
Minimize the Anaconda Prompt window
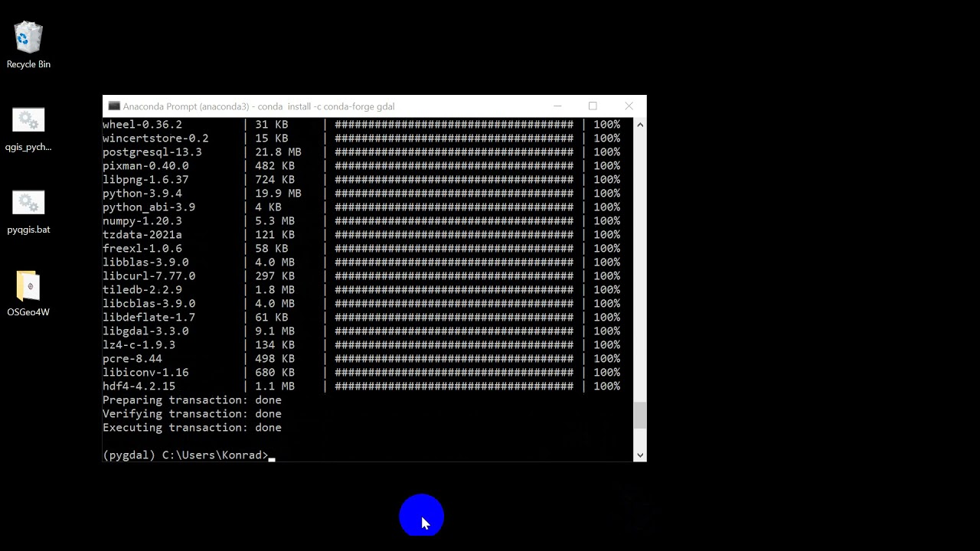(x=557, y=106)
